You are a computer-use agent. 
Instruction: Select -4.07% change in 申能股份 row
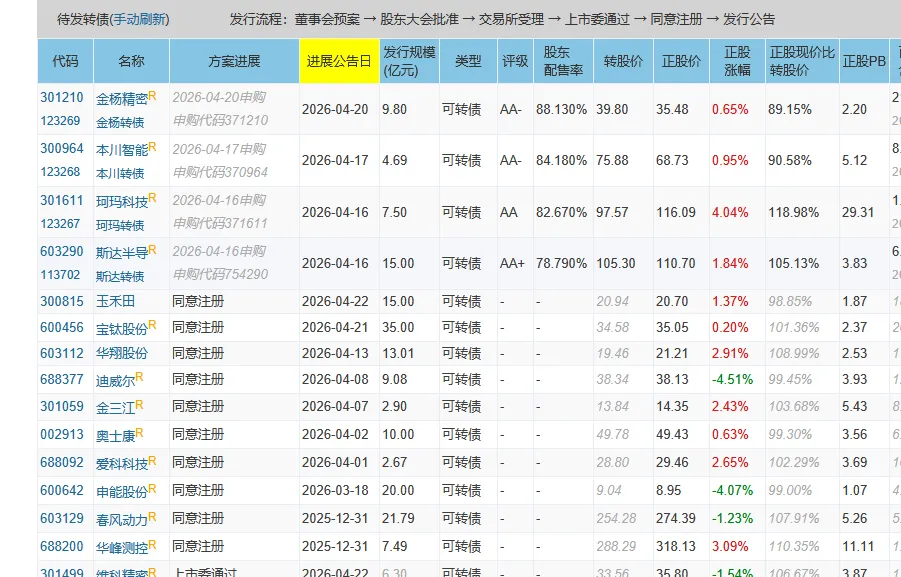[733, 491]
